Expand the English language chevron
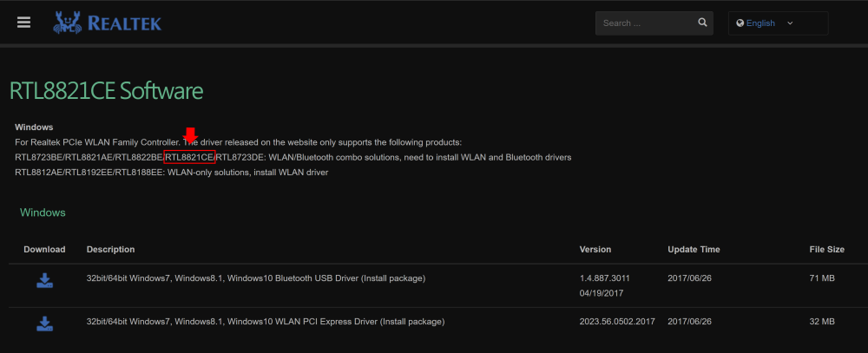 click(x=790, y=23)
